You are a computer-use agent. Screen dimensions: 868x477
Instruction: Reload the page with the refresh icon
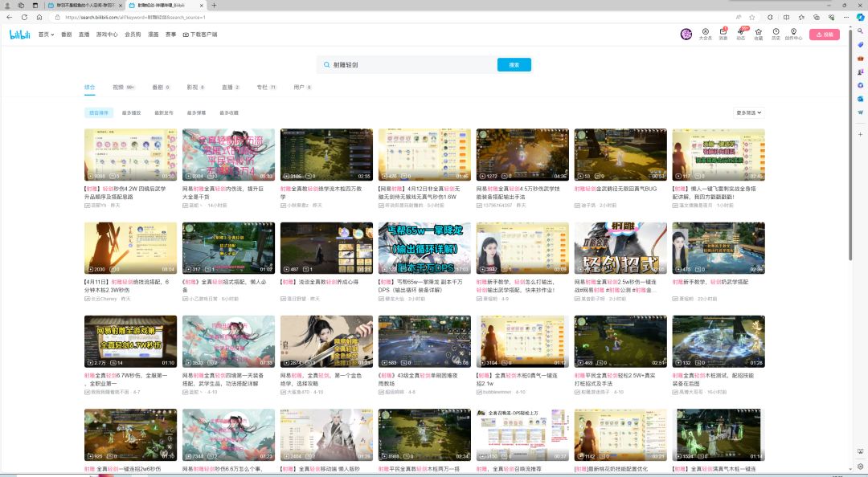click(x=24, y=17)
